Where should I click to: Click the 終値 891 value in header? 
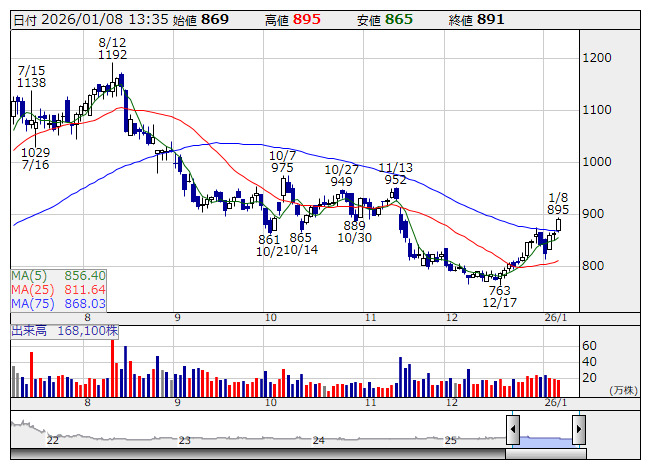pos(491,19)
